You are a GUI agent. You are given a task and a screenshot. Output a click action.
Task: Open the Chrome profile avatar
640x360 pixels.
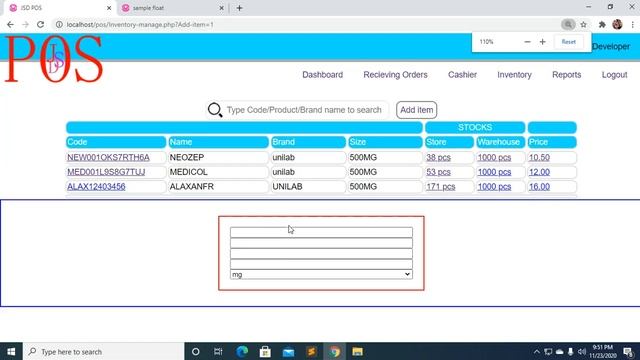pos(617,24)
